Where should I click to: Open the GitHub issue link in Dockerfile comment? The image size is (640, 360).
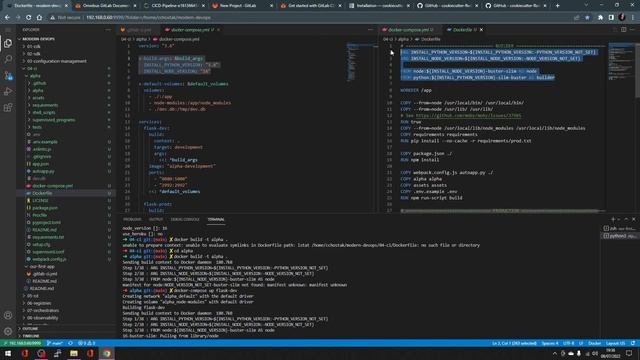468,116
